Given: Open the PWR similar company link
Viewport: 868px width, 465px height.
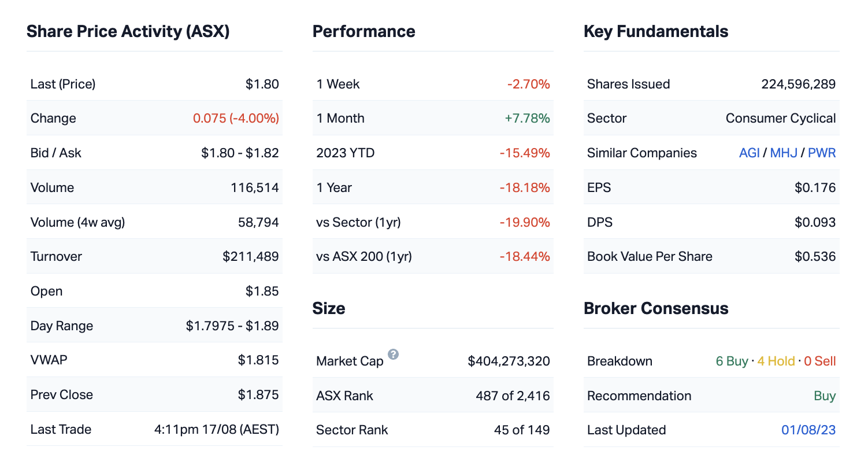Looking at the screenshot, I should click(x=822, y=153).
